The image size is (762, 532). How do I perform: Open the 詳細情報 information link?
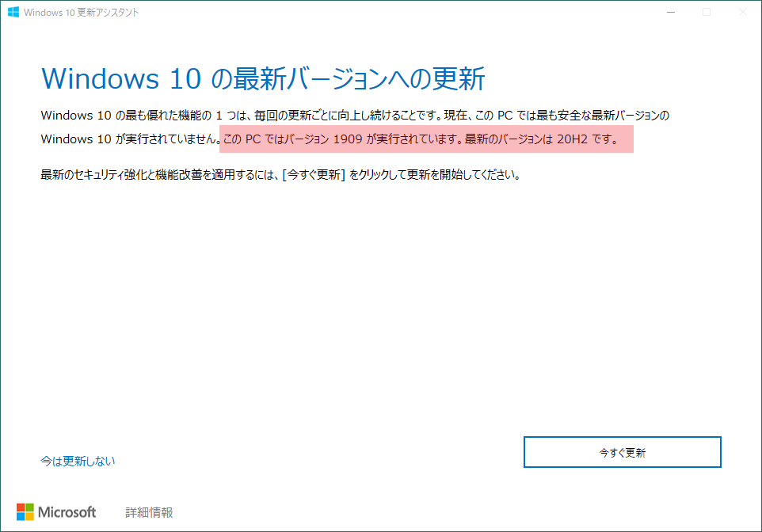pyautogui.click(x=150, y=513)
